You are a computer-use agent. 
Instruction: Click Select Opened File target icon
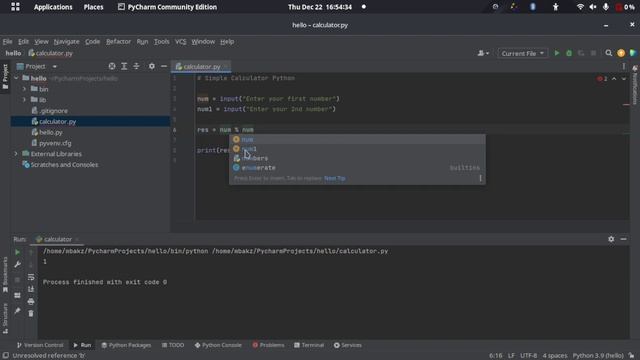(111, 66)
